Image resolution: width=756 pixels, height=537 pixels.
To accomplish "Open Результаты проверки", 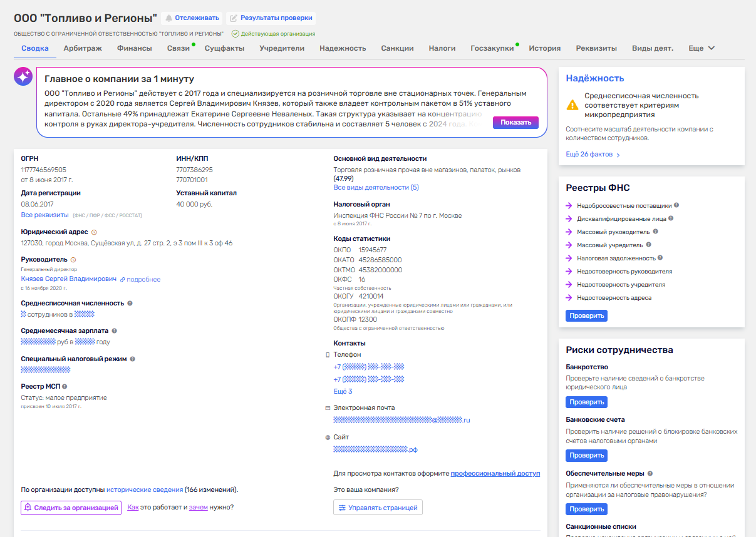I will [271, 18].
